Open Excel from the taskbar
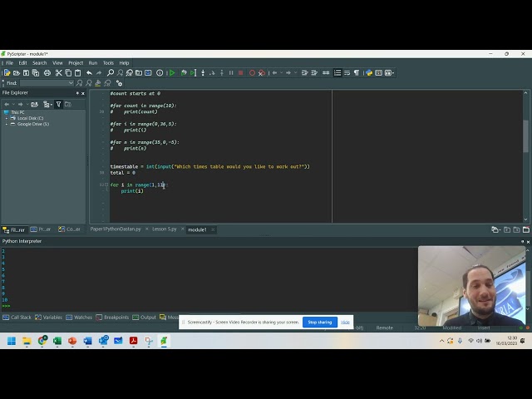This screenshot has height=399, width=532. tap(57, 341)
